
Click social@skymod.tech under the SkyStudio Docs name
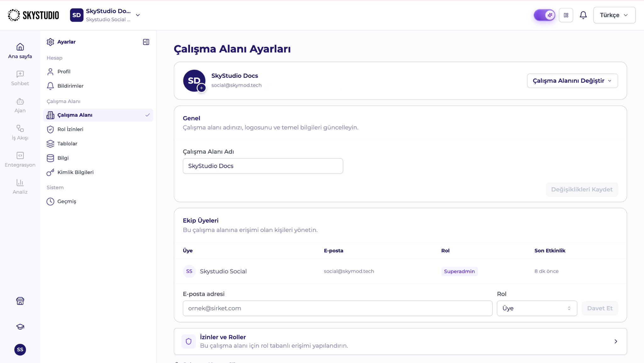[236, 85]
